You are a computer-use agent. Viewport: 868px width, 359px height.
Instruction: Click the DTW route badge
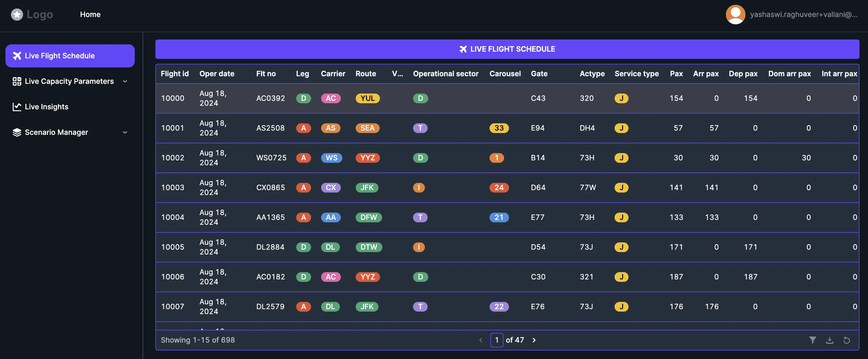(369, 247)
